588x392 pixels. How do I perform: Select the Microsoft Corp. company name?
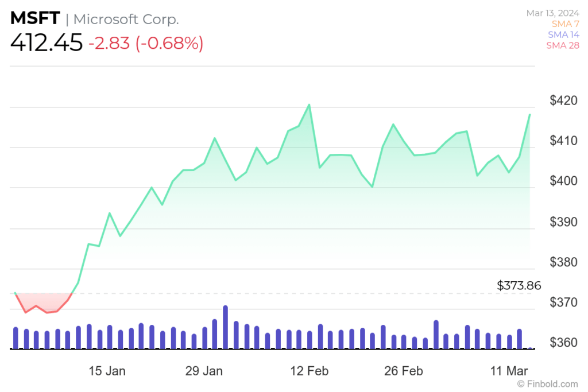(x=127, y=19)
